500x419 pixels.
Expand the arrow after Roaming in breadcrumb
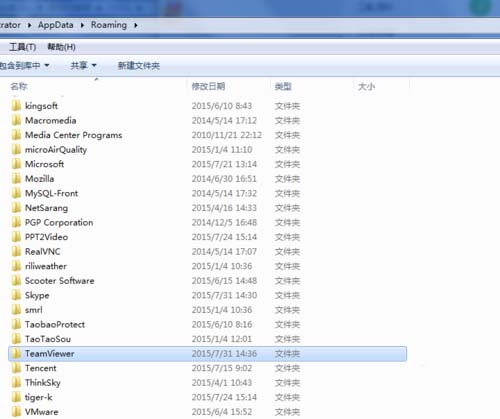(x=136, y=25)
